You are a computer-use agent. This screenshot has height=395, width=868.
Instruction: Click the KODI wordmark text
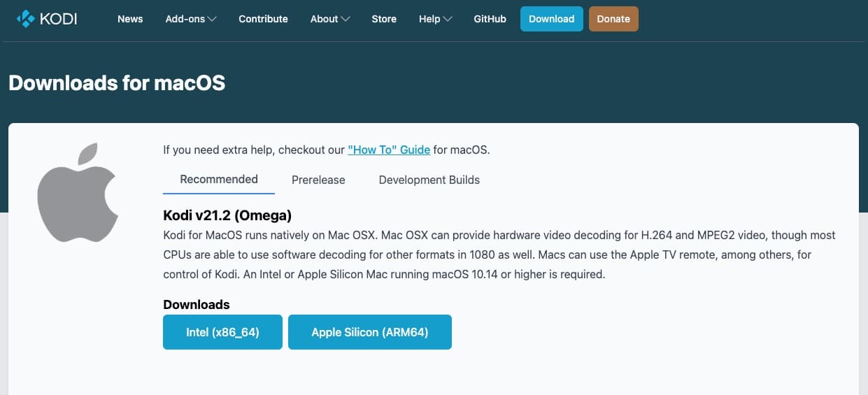tap(58, 19)
